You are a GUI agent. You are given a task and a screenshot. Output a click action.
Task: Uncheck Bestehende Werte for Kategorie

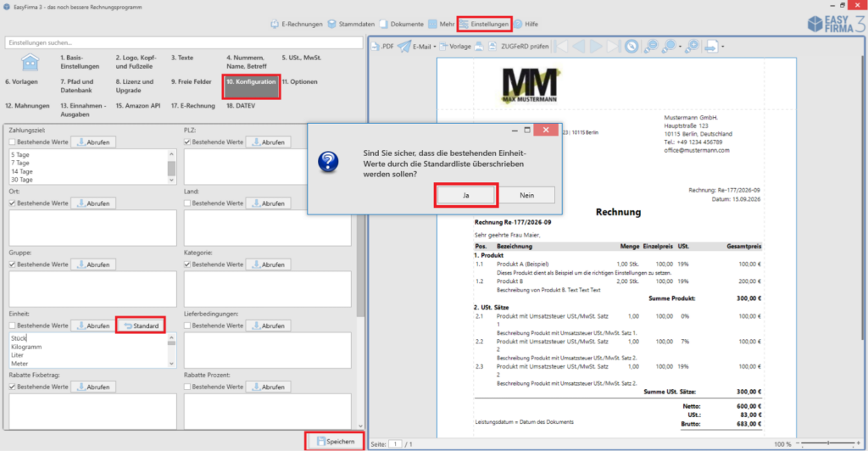[187, 264]
